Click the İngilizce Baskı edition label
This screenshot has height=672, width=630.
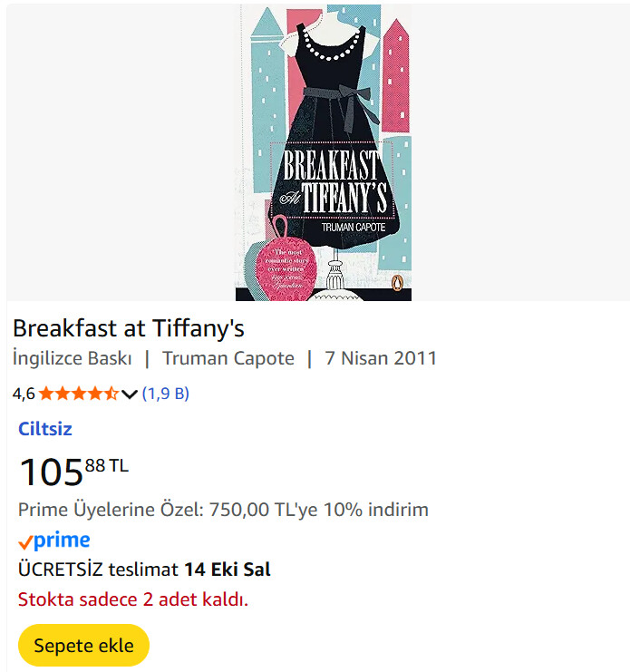pyautogui.click(x=73, y=358)
